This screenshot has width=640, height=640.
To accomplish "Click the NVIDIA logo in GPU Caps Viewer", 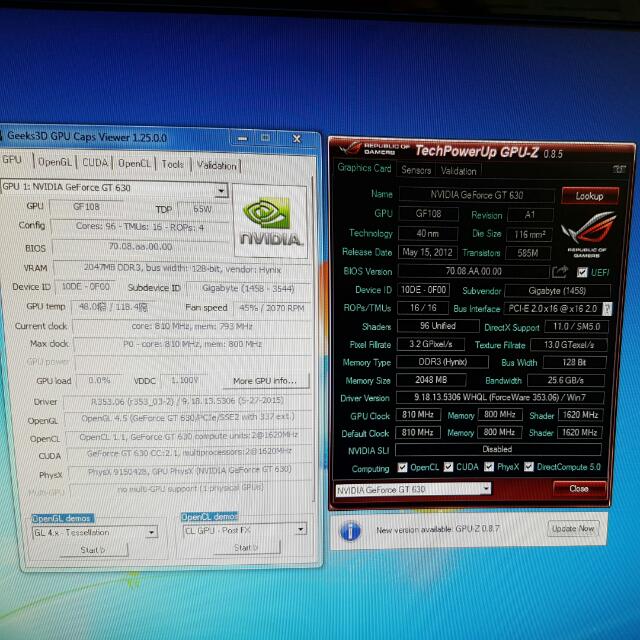I will pos(270,221).
